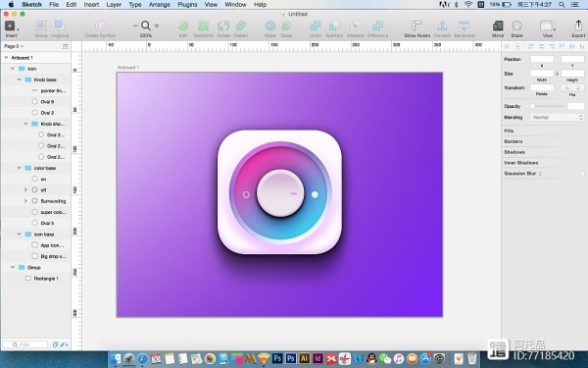Zoom in with the plus button
The width and height of the screenshot is (588, 368).
[157, 26]
